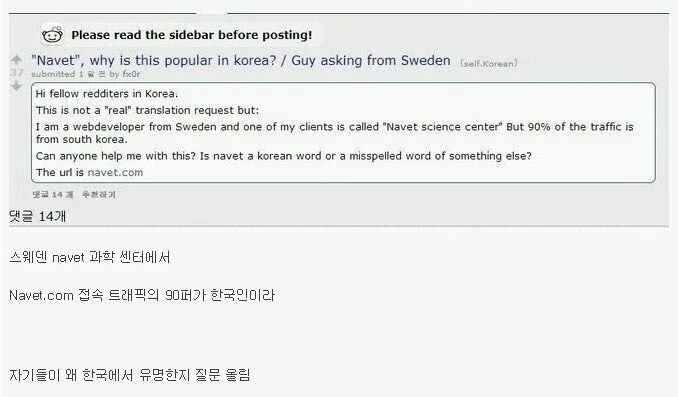
Task: Upvote the Navet post with the up arrow
Action: (16, 60)
